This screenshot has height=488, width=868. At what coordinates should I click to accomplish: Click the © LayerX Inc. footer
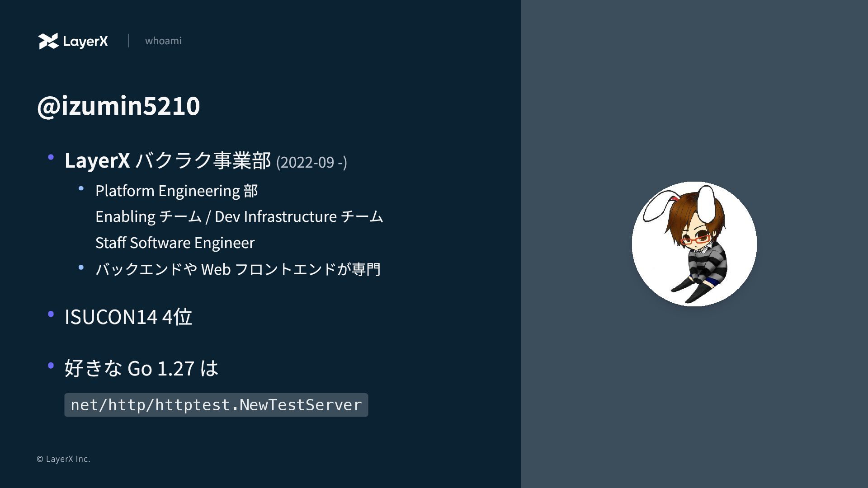63,459
